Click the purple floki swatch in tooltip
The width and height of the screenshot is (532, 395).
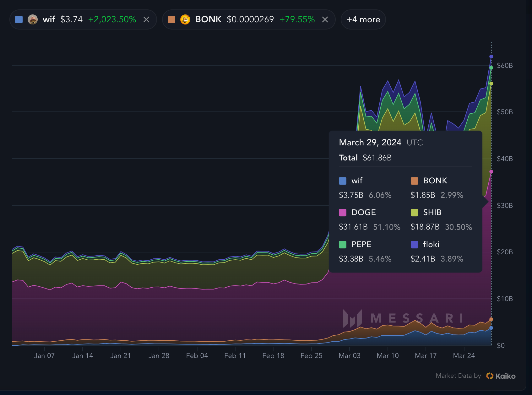pos(415,245)
